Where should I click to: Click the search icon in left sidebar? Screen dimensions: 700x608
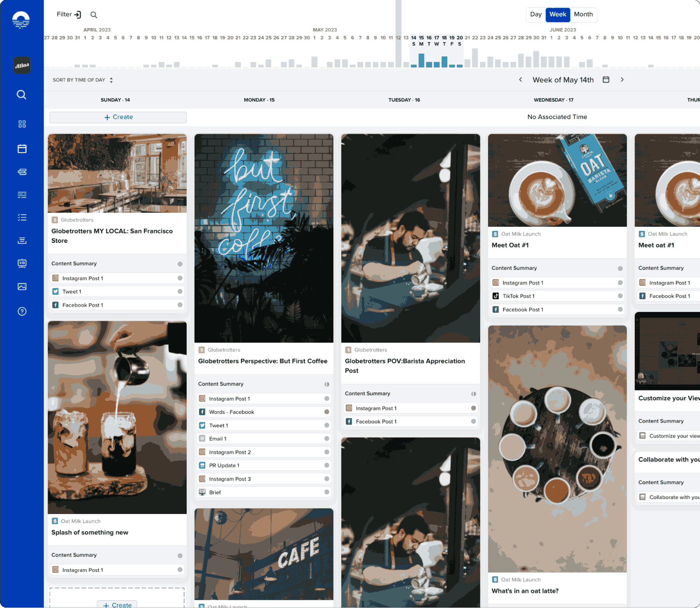(x=21, y=95)
